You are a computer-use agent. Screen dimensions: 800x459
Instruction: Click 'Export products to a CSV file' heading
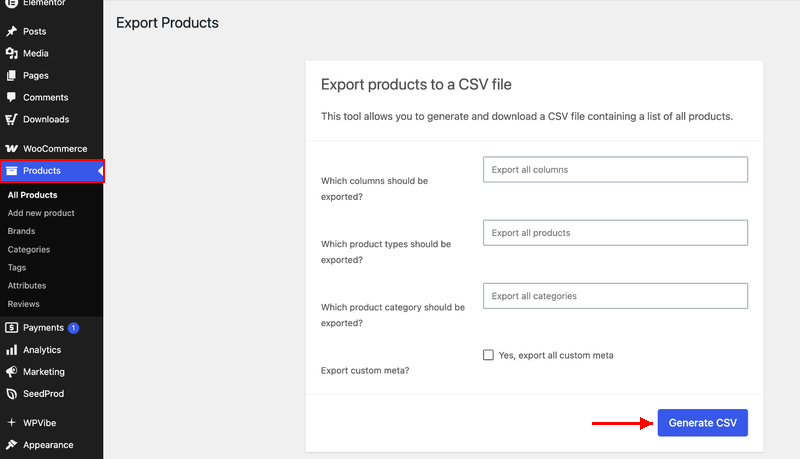(416, 84)
